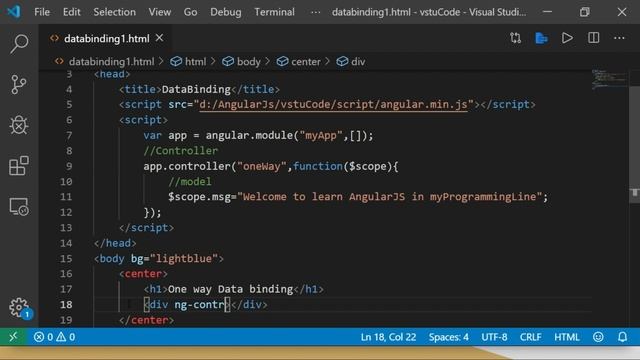Open the File menu
640x360 pixels.
[42, 12]
